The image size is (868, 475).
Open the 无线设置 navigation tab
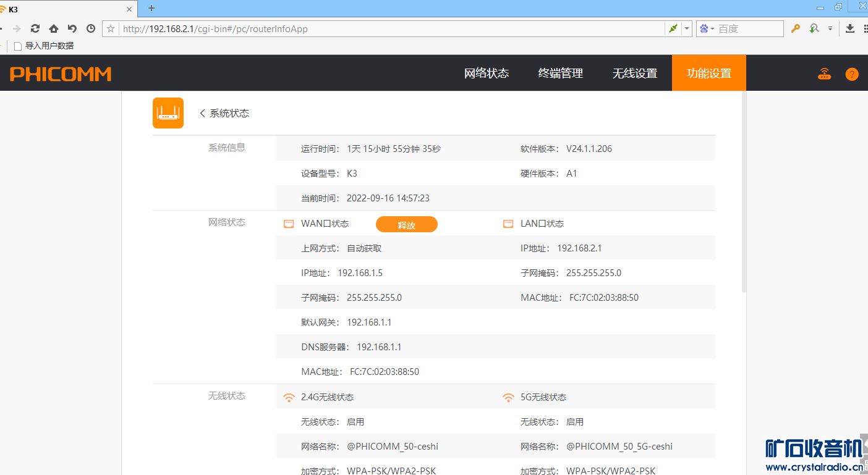[x=635, y=74]
